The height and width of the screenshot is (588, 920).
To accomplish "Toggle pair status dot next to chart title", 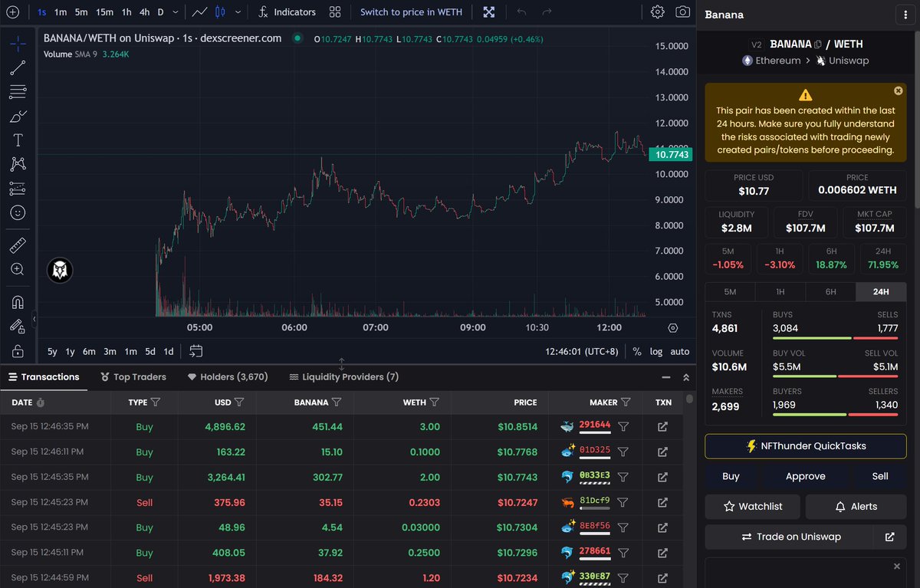I will pyautogui.click(x=297, y=38).
